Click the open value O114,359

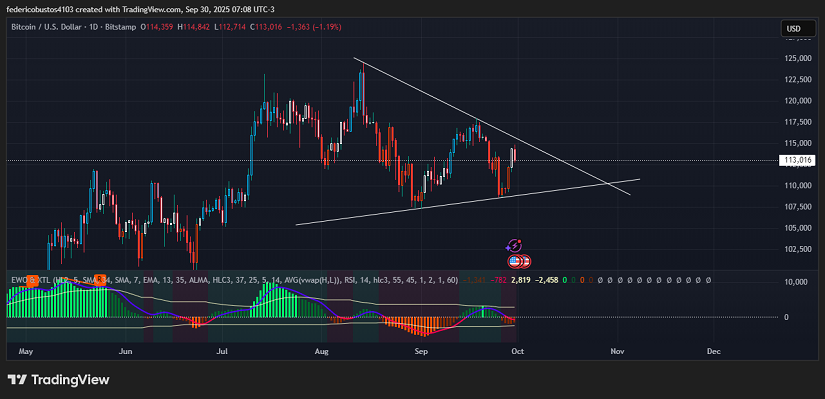[x=158, y=26]
